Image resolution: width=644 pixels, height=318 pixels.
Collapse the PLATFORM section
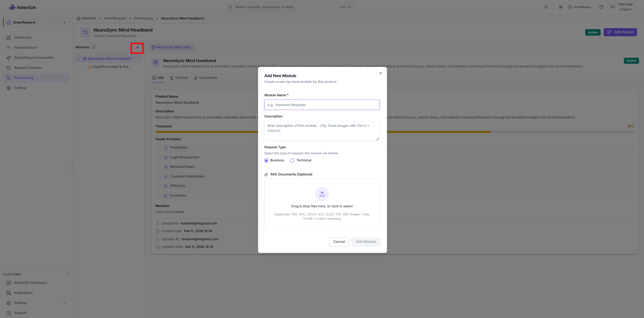coord(67,274)
